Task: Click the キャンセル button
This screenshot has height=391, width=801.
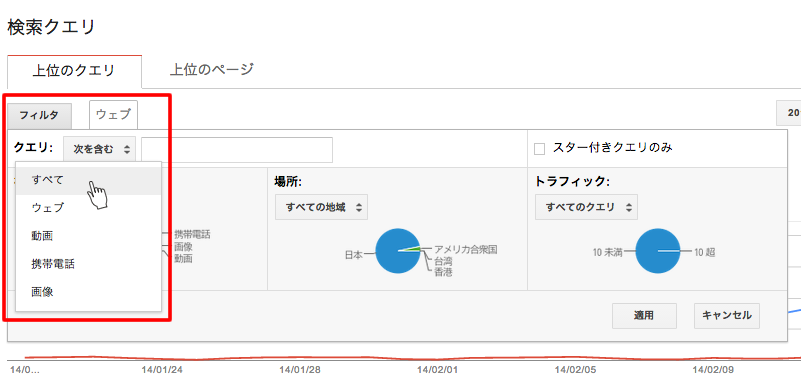Action: [727, 316]
